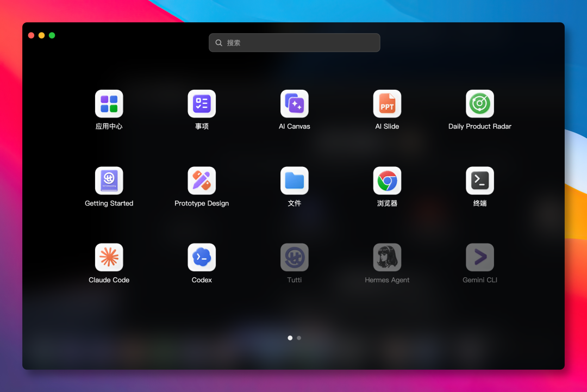
Task: Open the 终端 terminal app
Action: pos(479,181)
